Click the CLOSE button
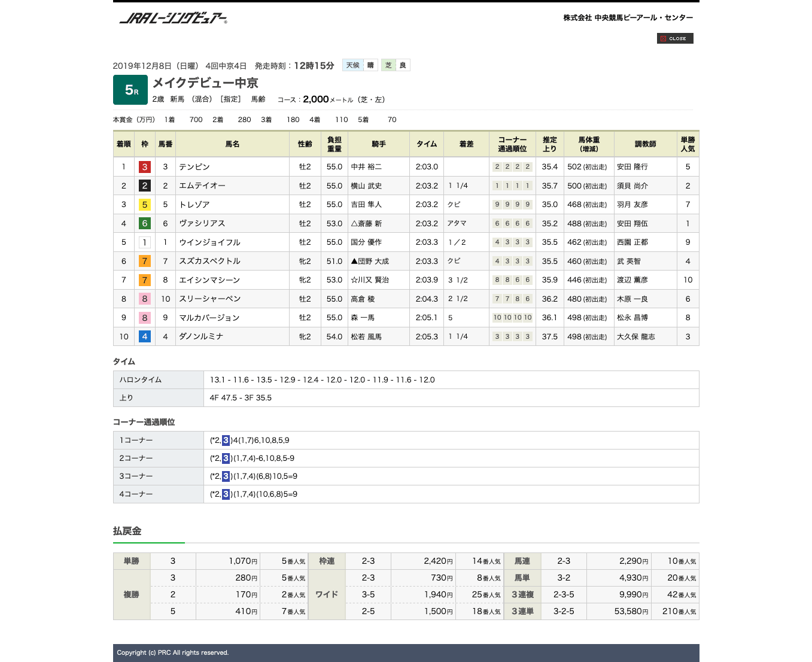The image size is (812, 662). click(x=675, y=38)
